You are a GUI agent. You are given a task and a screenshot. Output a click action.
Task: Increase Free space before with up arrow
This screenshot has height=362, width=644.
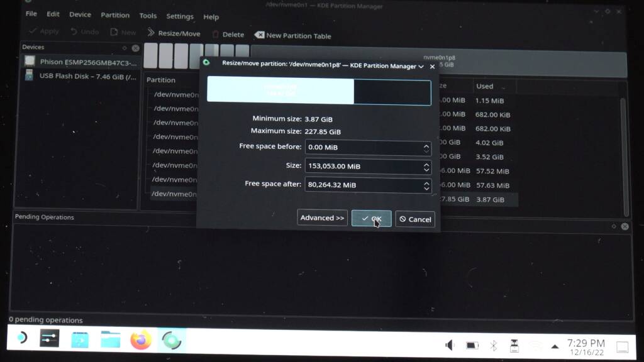click(426, 145)
